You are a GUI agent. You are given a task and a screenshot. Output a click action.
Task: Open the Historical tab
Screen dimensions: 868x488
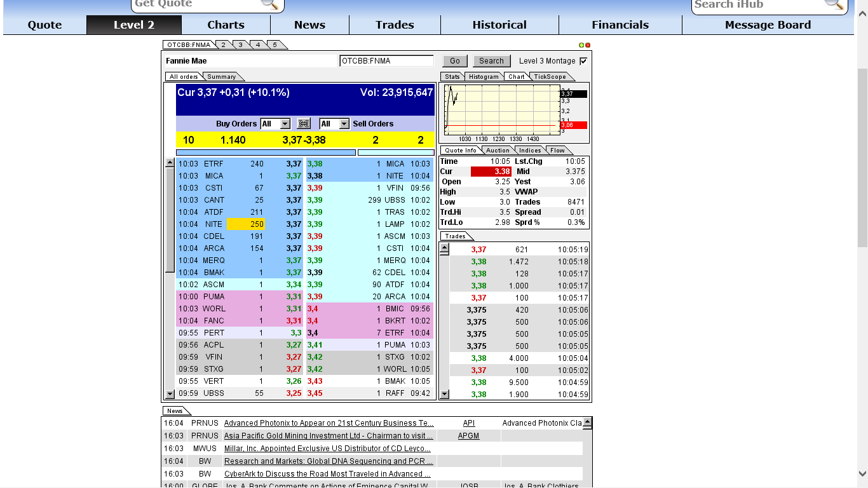point(499,25)
